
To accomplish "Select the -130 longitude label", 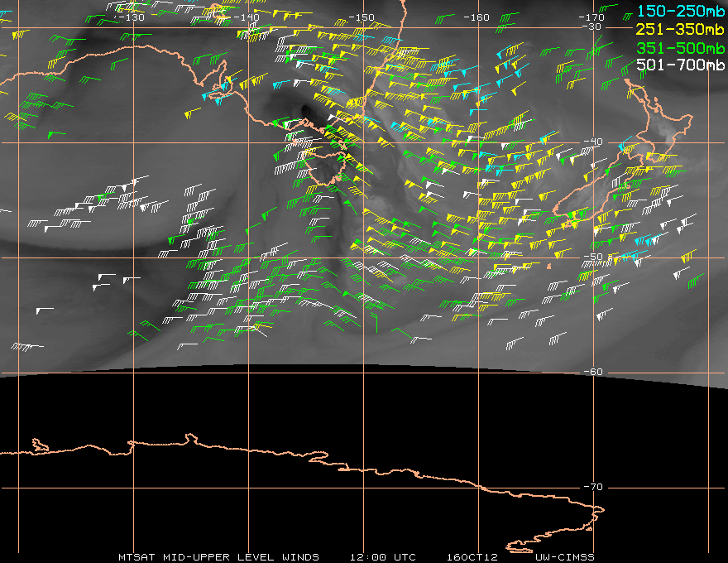I will pyautogui.click(x=132, y=17).
